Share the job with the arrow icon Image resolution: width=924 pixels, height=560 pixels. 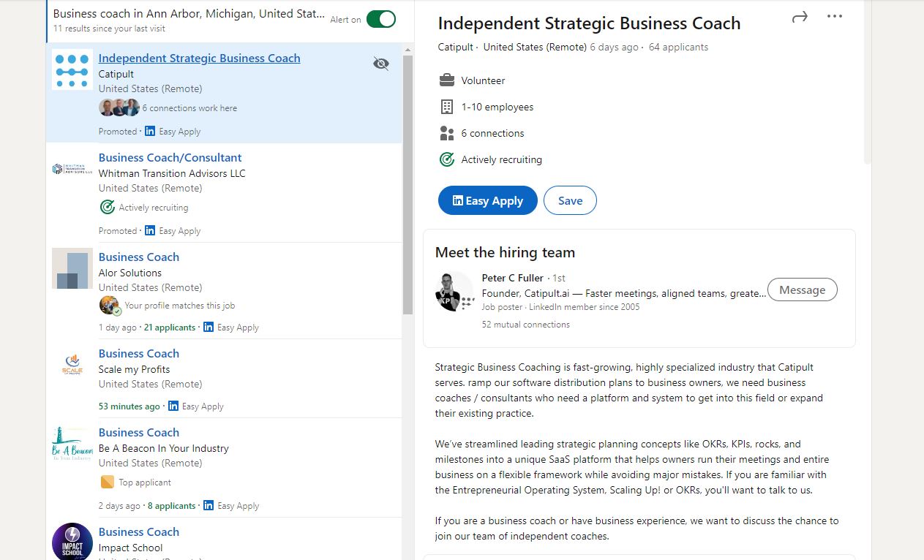coord(800,17)
